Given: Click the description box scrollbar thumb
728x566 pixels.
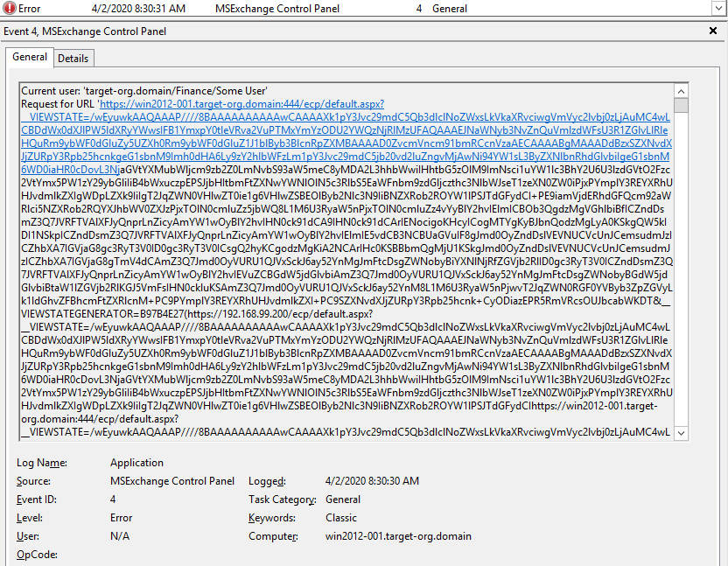Looking at the screenshot, I should (680, 107).
